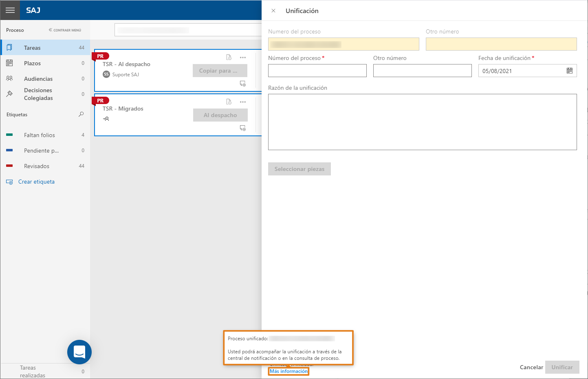This screenshot has height=379, width=588.
Task: Select Revisados tag
Action: pyautogui.click(x=45, y=166)
